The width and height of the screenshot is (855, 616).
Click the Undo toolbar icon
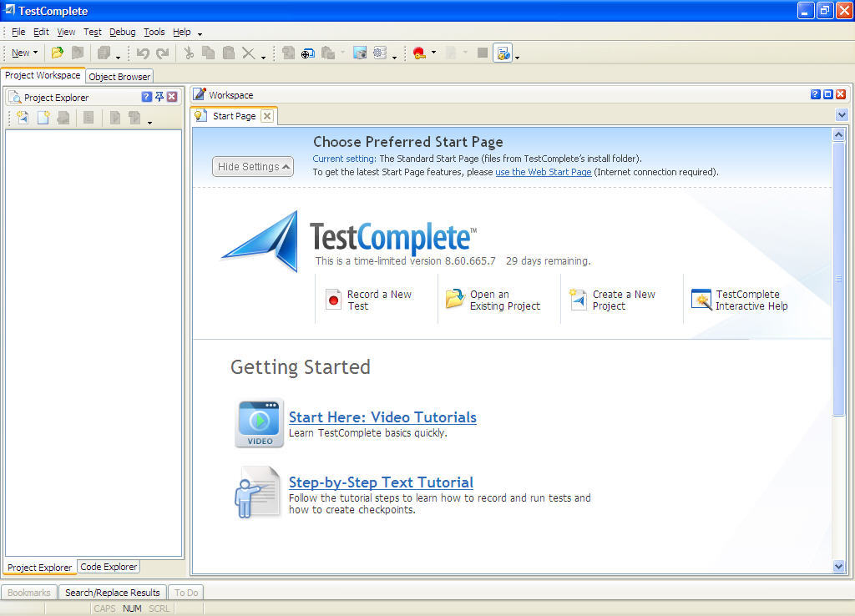tap(143, 53)
